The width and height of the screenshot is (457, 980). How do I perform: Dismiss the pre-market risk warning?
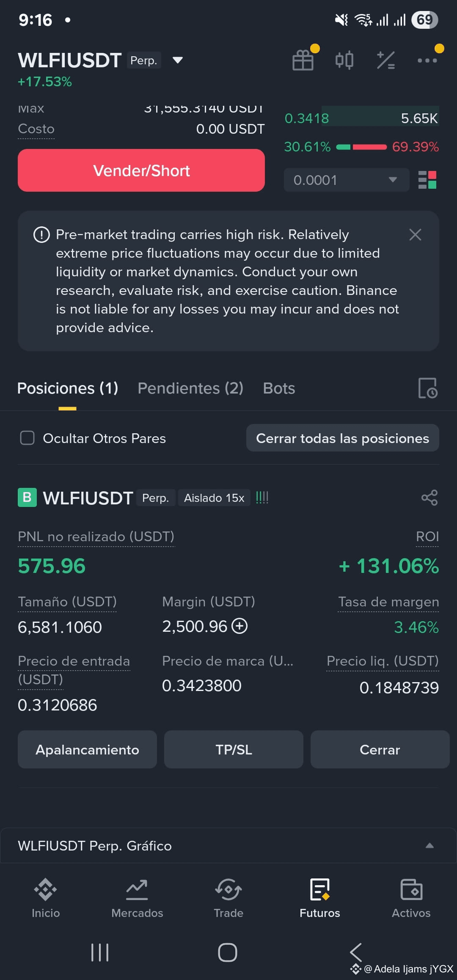415,234
